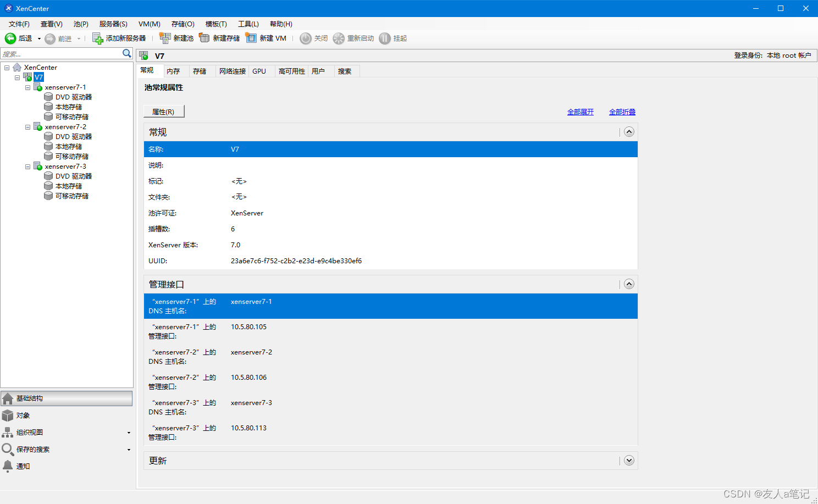Select 本地存储 icon under xenserver7-2
Screen dimensions: 818x504
coord(48,146)
